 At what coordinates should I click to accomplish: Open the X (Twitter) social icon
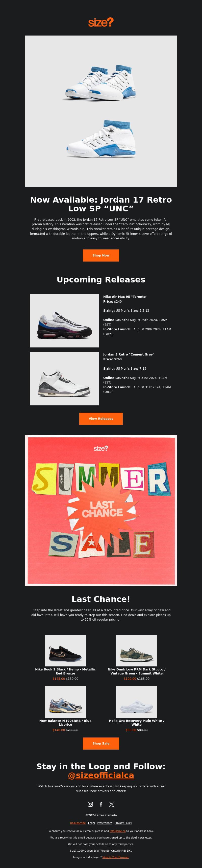[111, 804]
